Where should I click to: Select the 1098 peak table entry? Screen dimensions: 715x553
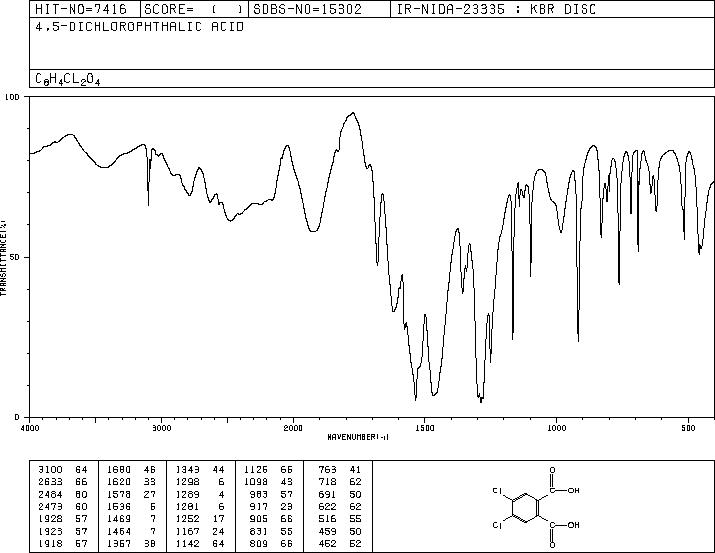268,482
